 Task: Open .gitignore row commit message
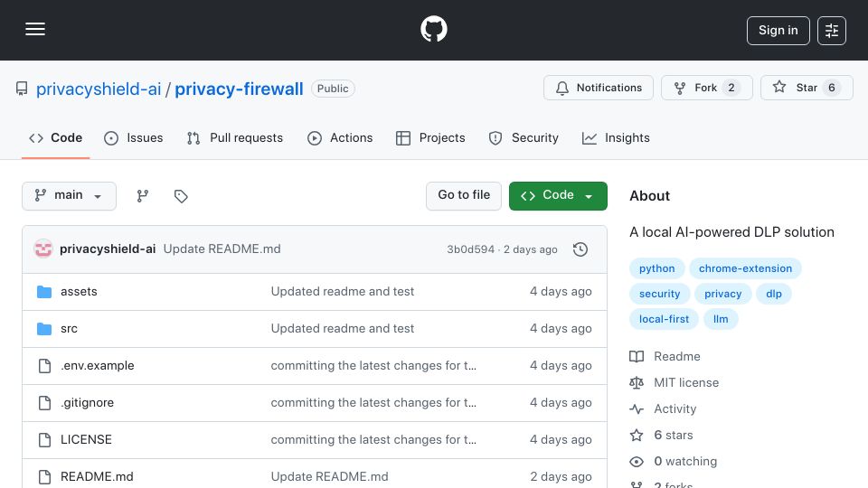(x=373, y=403)
